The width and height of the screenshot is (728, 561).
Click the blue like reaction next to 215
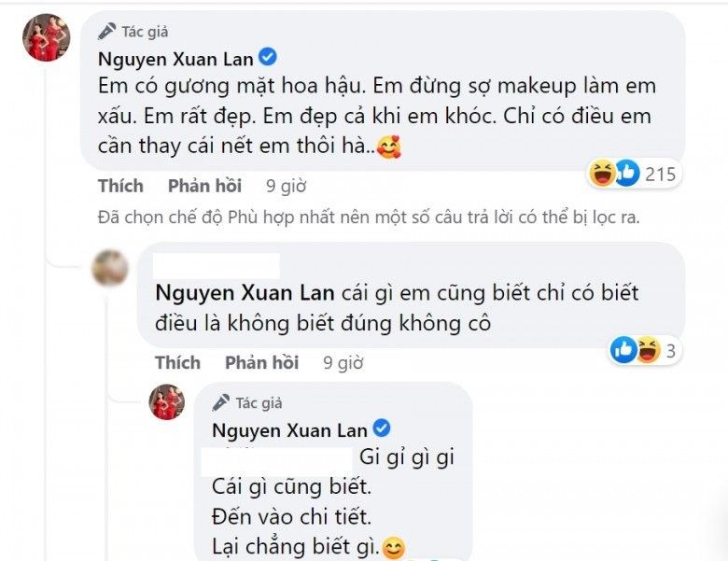point(627,173)
